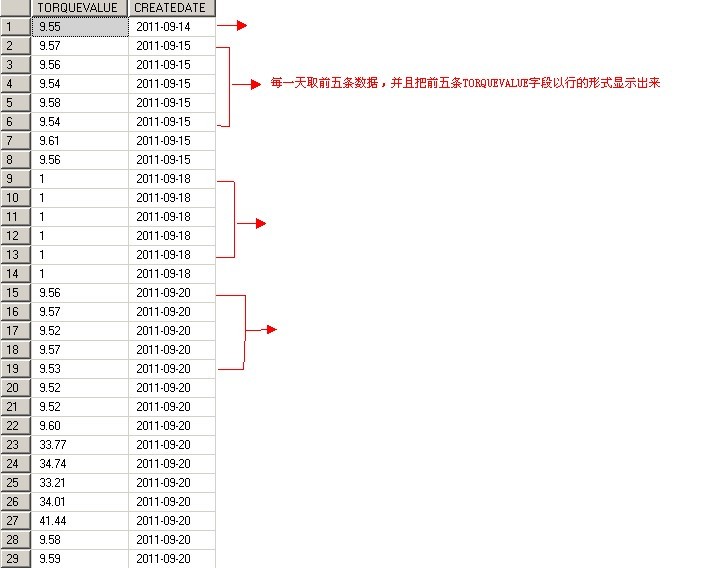Viewport: 712px width, 568px height.
Task: Select row header number 19
Action: [x=15, y=369]
